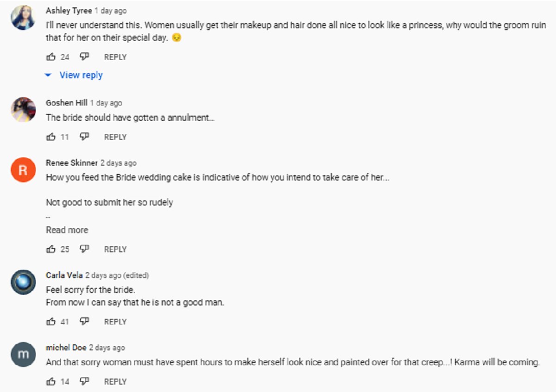
Task: Click Carla Vela's blue profile avatar
Action: click(23, 282)
